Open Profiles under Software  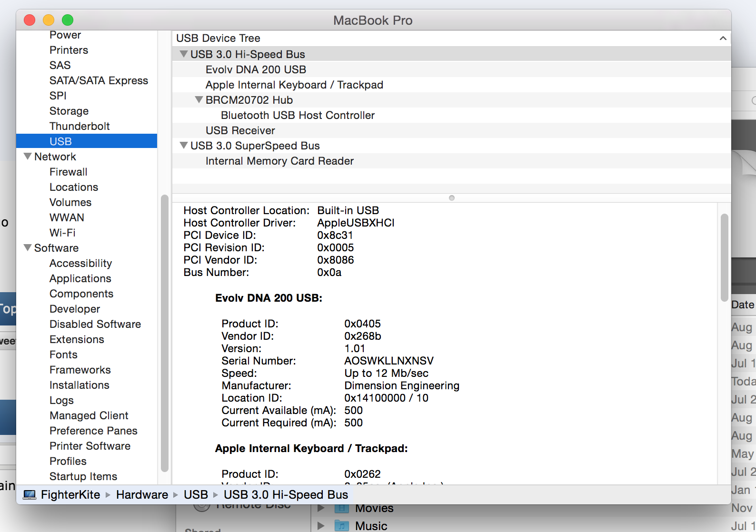68,461
